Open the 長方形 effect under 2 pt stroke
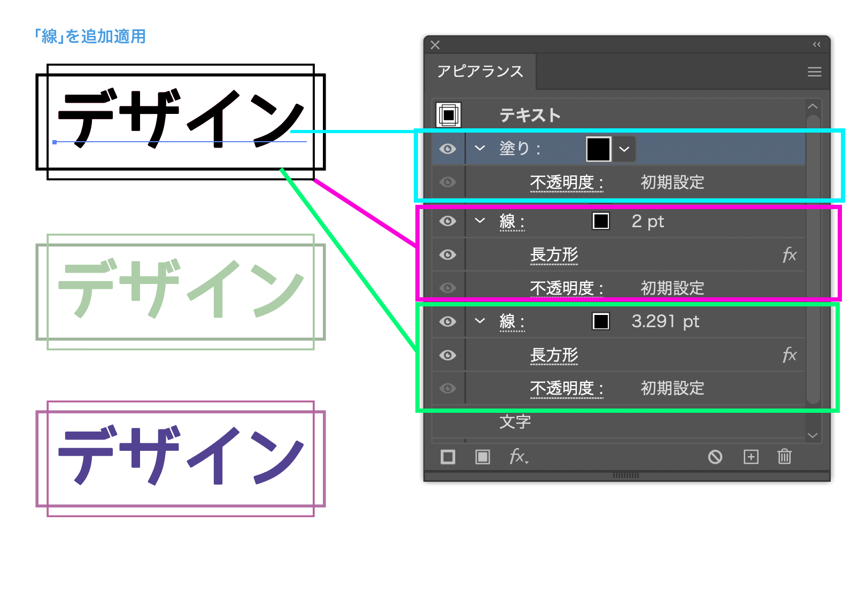Image resolution: width=866 pixels, height=616 pixels. 554,255
